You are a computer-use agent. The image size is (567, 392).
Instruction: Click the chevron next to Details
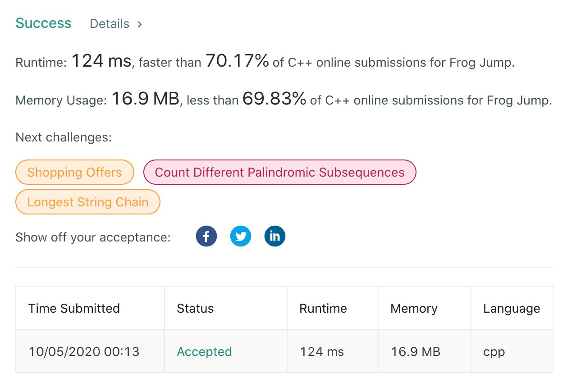coord(139,24)
